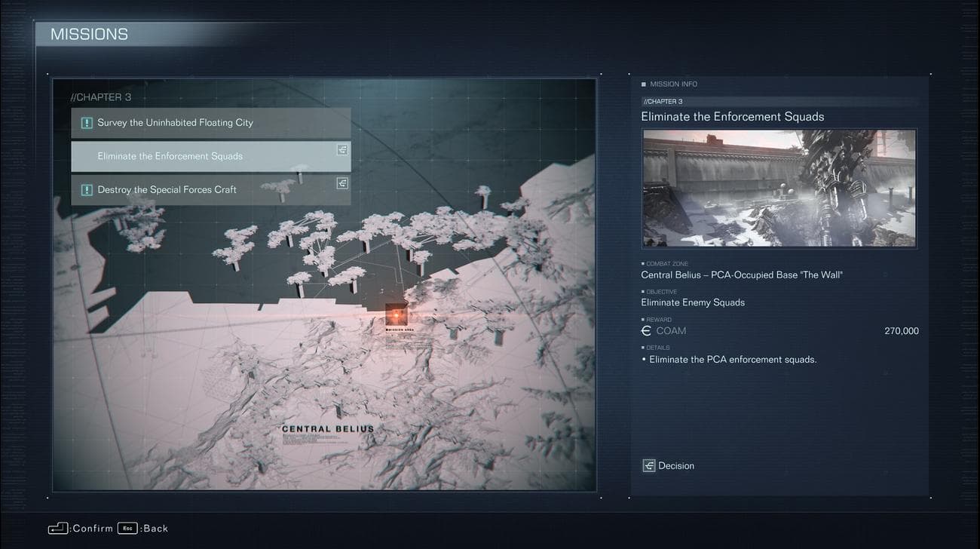The image size is (980, 549).
Task: Select Destroy the Special Forces Craft mission
Action: point(211,190)
